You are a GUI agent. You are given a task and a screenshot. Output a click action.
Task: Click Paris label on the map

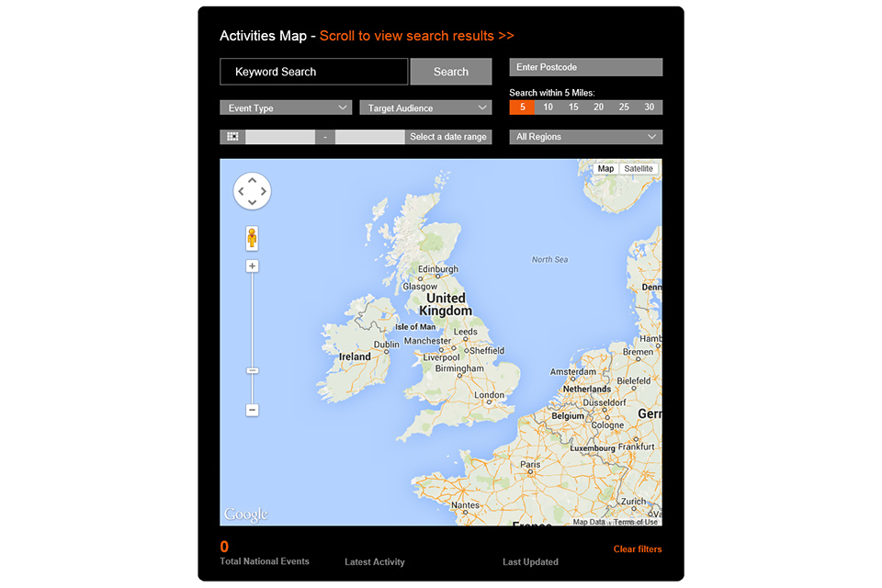coord(530,464)
